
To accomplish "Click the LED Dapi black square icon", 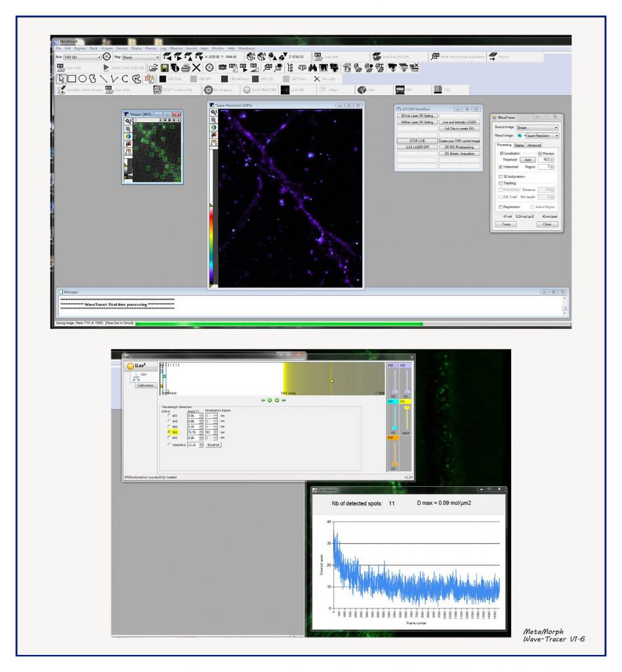I will pos(163,79).
